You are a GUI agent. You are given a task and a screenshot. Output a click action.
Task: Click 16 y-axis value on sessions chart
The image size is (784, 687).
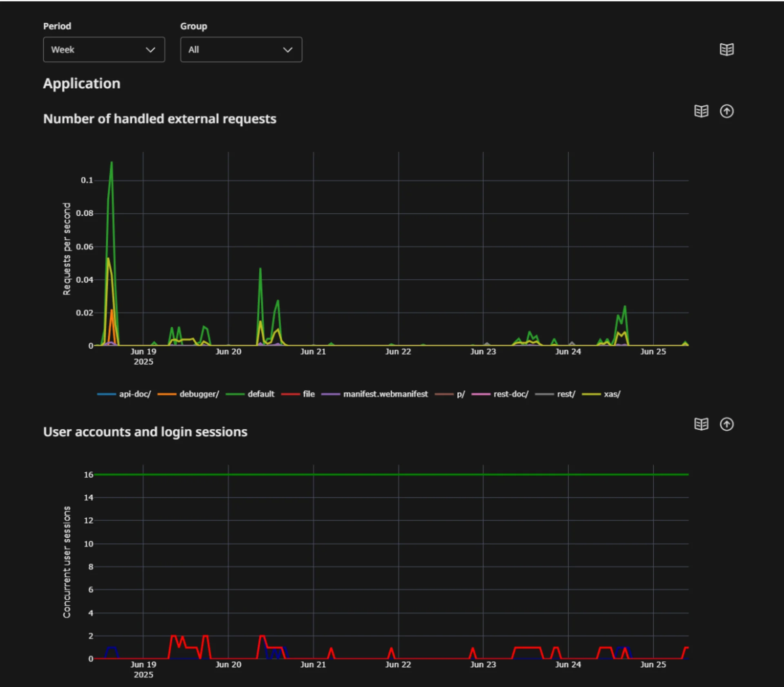[89, 474]
